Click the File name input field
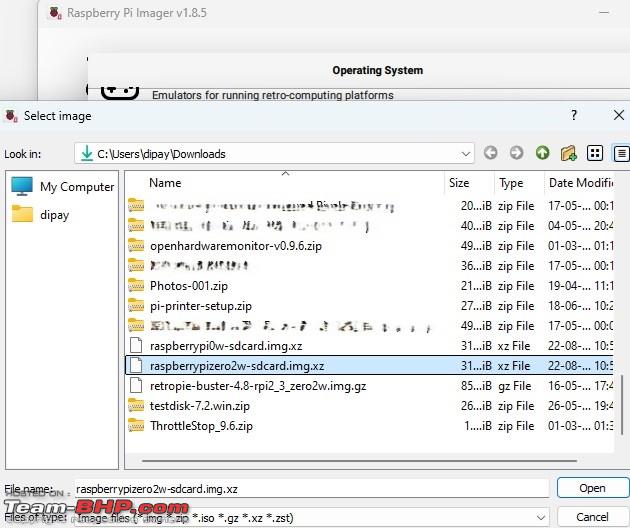Image resolution: width=630 pixels, height=528 pixels. pyautogui.click(x=311, y=489)
